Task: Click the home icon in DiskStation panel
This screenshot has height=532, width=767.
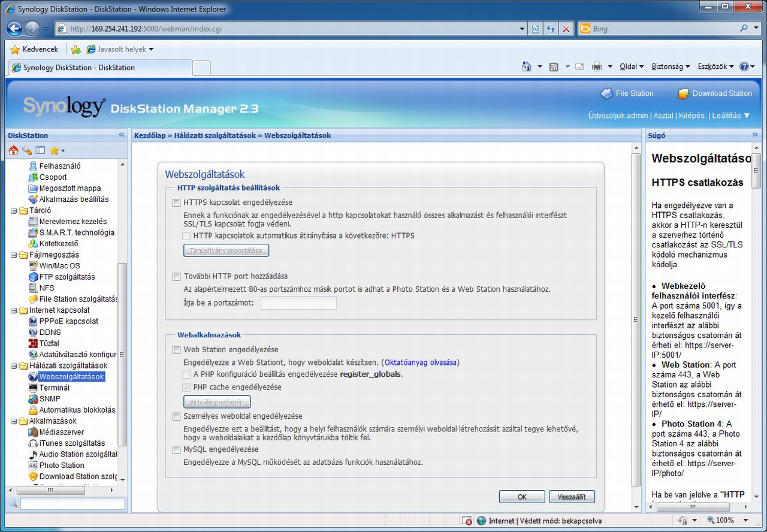Action: (13, 150)
